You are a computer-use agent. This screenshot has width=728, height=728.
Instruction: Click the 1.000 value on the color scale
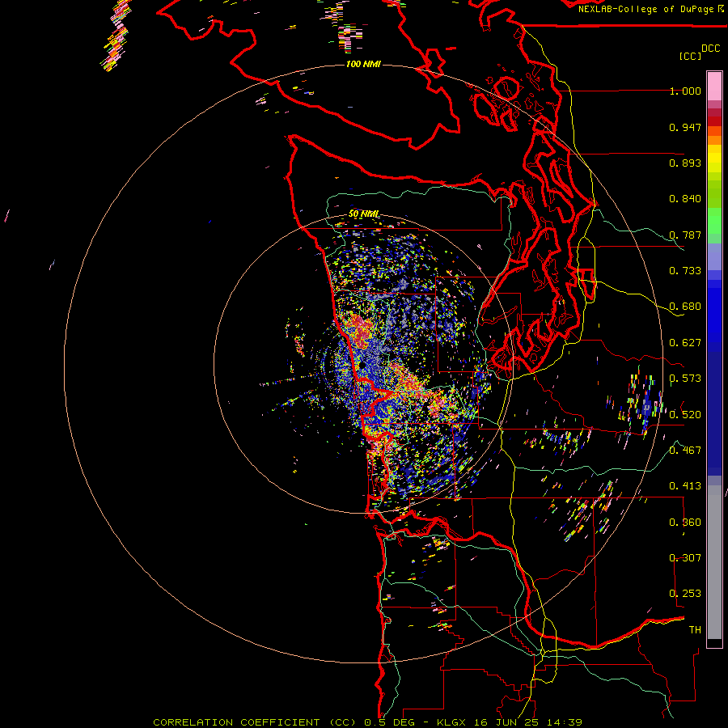685,91
